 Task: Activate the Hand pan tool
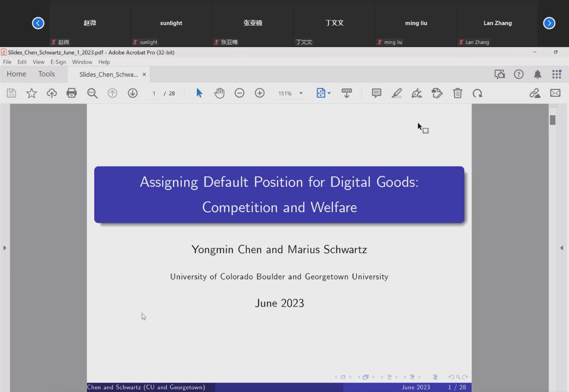219,93
